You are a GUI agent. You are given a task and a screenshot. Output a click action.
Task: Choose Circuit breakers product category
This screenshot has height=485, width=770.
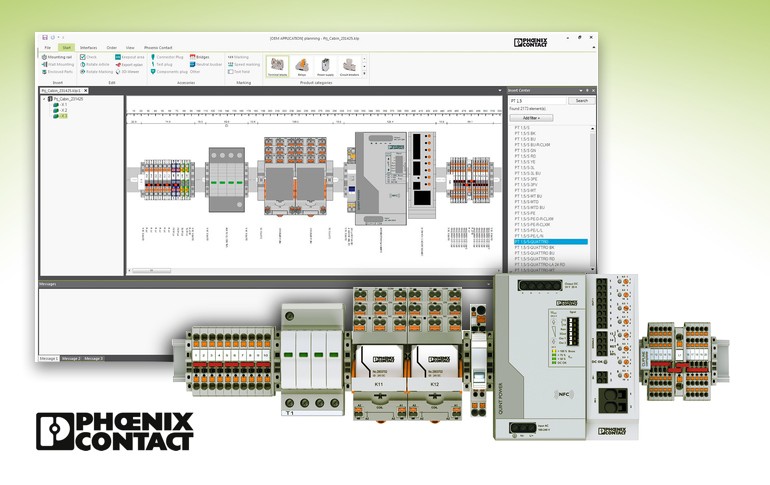click(349, 66)
